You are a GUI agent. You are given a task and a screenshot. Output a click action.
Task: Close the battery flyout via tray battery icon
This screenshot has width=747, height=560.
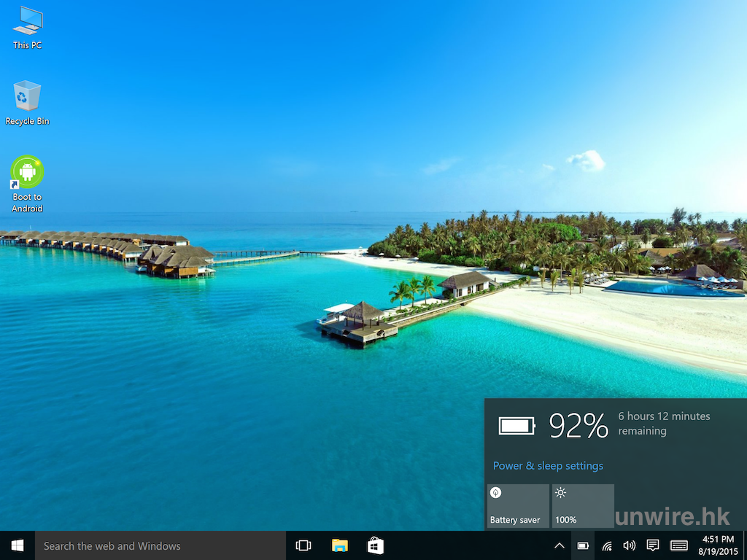583,545
